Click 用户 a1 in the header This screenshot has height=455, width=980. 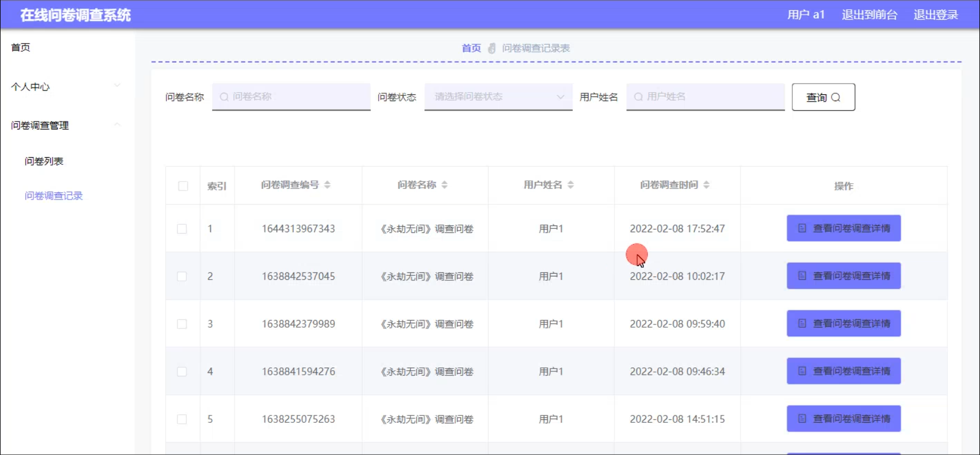[x=806, y=15]
